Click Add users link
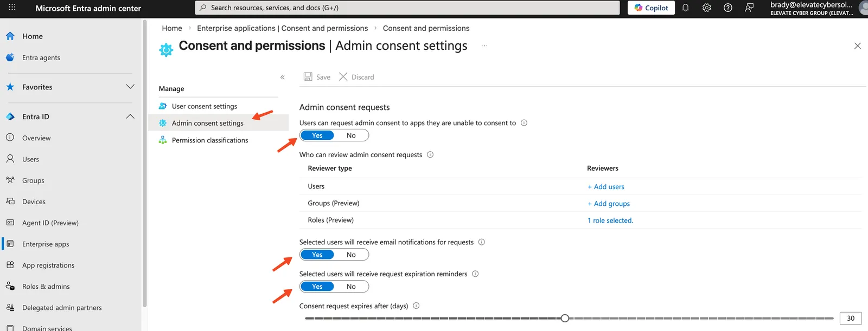This screenshot has height=331, width=868. pos(606,186)
